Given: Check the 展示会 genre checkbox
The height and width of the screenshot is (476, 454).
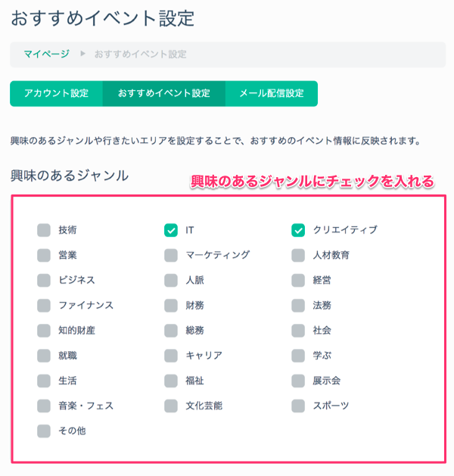Looking at the screenshot, I should click(x=298, y=381).
